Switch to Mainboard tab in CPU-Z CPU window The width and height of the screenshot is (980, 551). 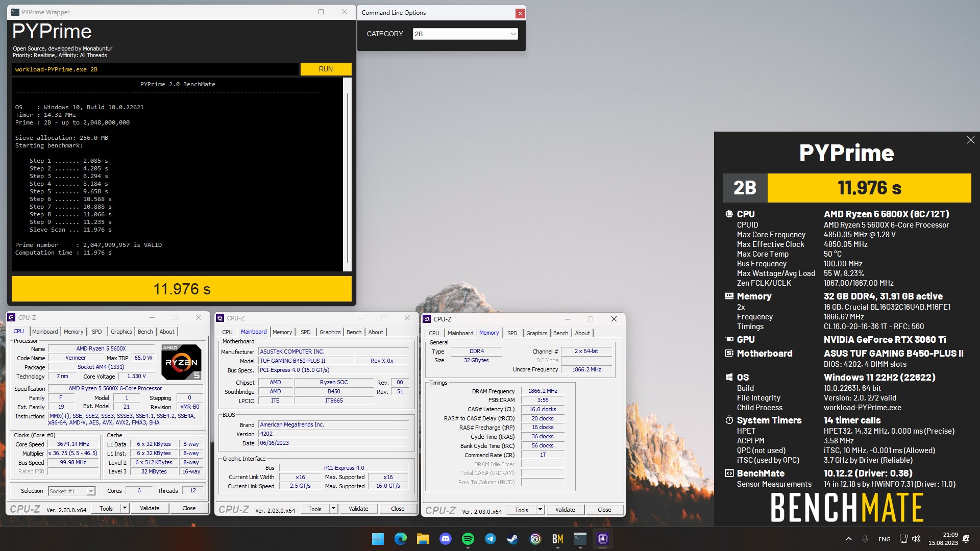pyautogui.click(x=45, y=332)
